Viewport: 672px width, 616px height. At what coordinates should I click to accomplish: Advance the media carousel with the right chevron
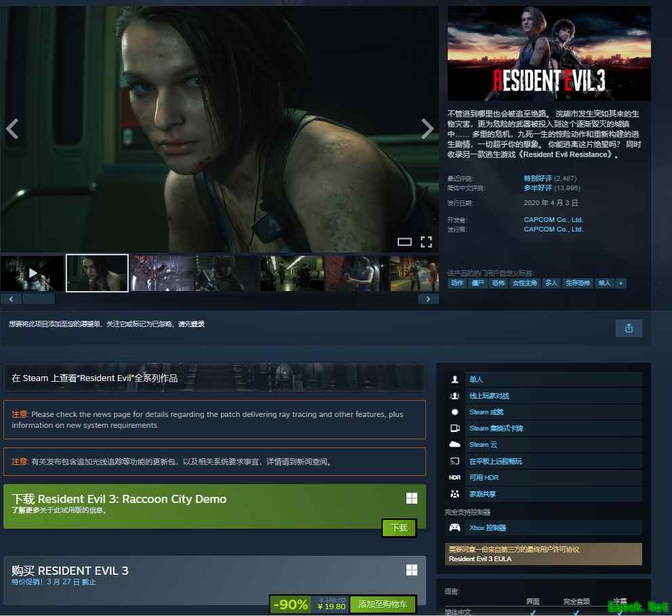(427, 127)
